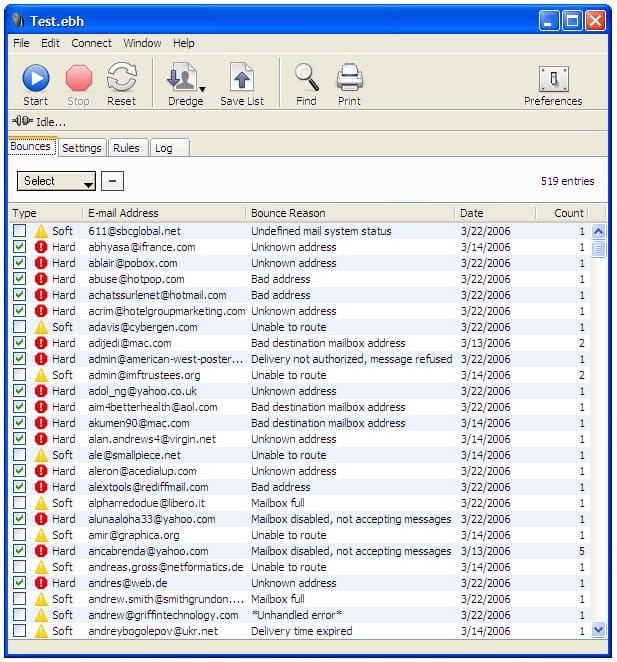Viewport: 617px width, 662px height.
Task: Click the Print icon
Action: pos(349,79)
